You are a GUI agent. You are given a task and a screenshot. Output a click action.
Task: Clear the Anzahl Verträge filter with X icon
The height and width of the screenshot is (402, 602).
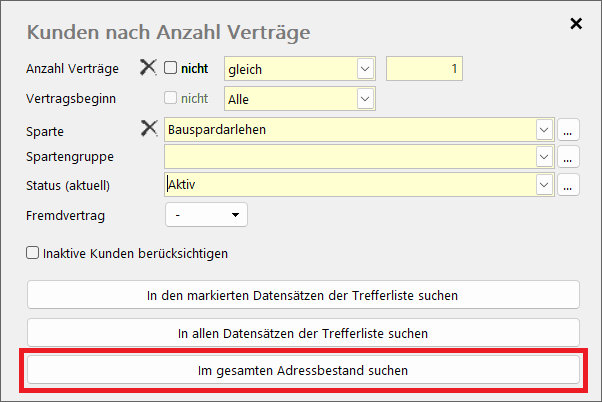click(148, 68)
